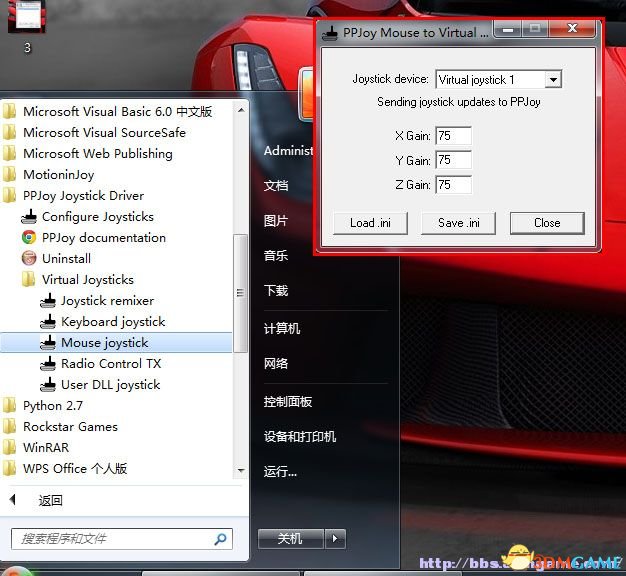Open 运行... Run dialog
626x576 pixels.
tap(280, 472)
